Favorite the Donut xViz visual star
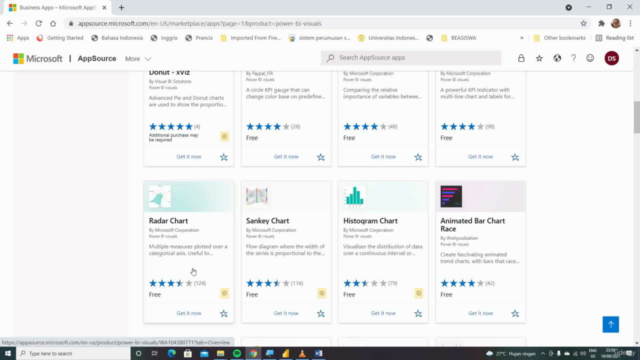Screen dimensions: 640x360 (224, 157)
